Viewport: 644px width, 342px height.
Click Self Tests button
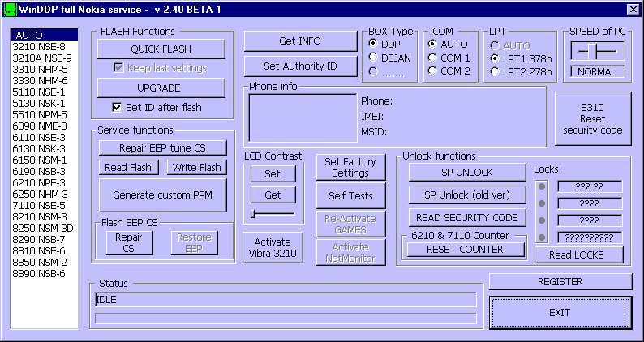(x=350, y=196)
